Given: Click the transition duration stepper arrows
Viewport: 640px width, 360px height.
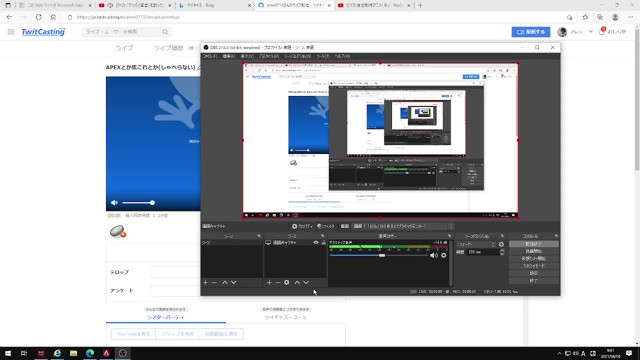Looking at the screenshot, I should [502, 252].
